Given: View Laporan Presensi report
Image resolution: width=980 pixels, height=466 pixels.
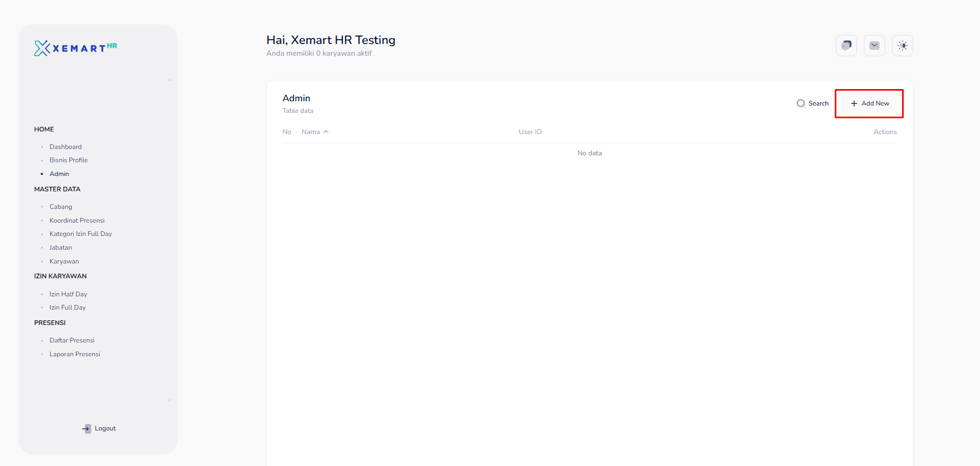Looking at the screenshot, I should [75, 354].
